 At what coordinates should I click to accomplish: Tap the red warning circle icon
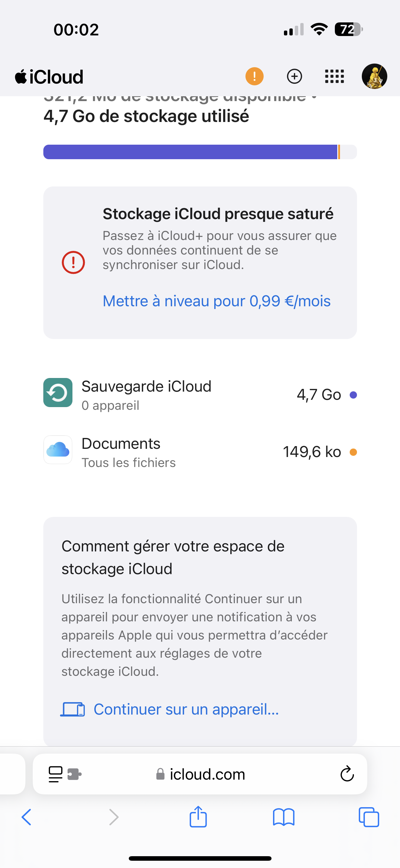click(73, 262)
